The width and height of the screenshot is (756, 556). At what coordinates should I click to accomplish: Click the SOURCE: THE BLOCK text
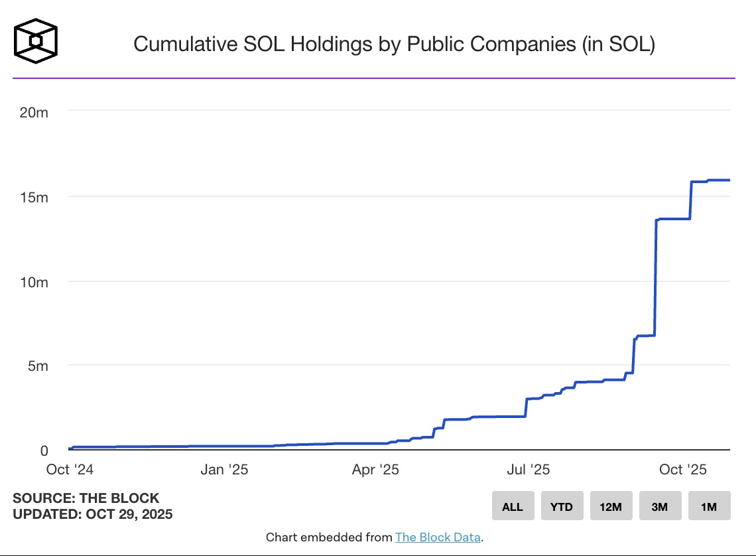[86, 498]
